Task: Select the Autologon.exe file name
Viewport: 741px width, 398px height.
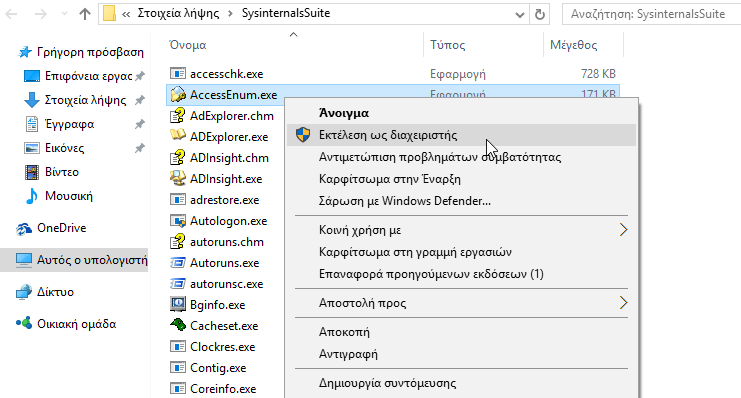Action: pos(229,221)
